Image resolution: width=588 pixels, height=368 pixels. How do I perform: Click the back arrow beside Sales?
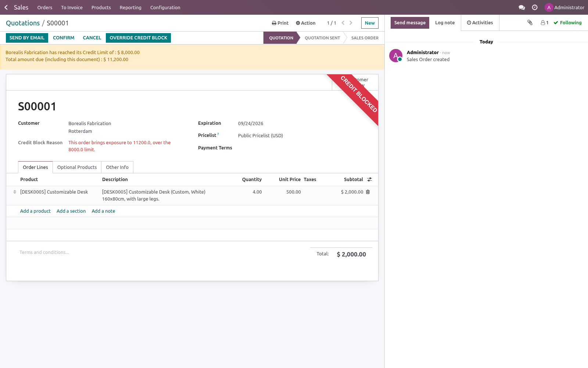click(6, 7)
